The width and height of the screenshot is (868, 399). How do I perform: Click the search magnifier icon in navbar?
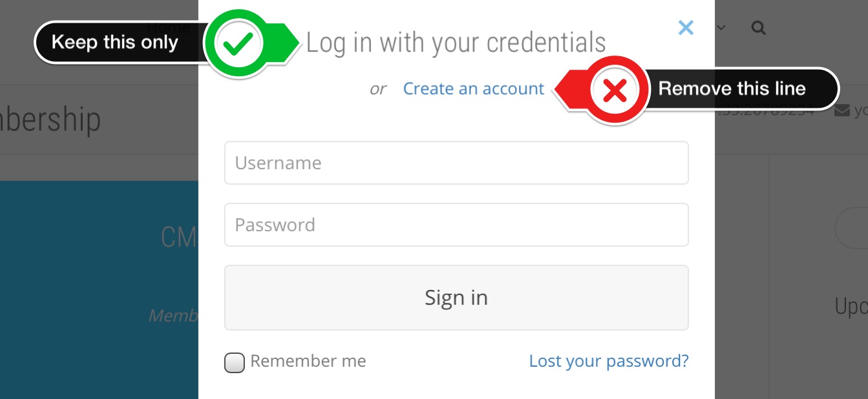click(x=759, y=28)
